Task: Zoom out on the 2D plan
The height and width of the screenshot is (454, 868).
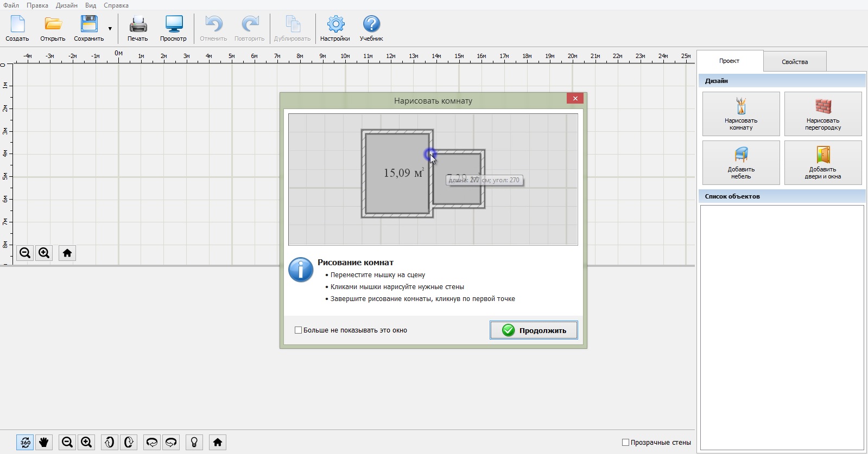Action: [x=25, y=253]
